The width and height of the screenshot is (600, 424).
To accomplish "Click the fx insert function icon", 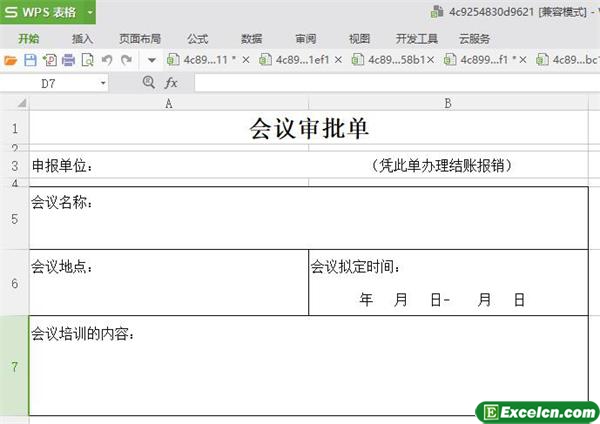I will click(x=171, y=83).
